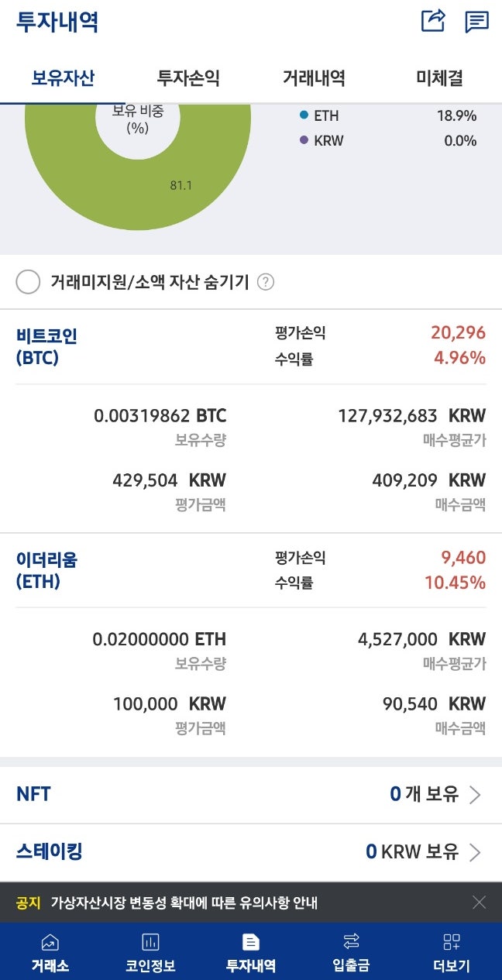
Task: Toggle 거래미지원/소액 자산 숨기기 radio button
Action: 28,282
